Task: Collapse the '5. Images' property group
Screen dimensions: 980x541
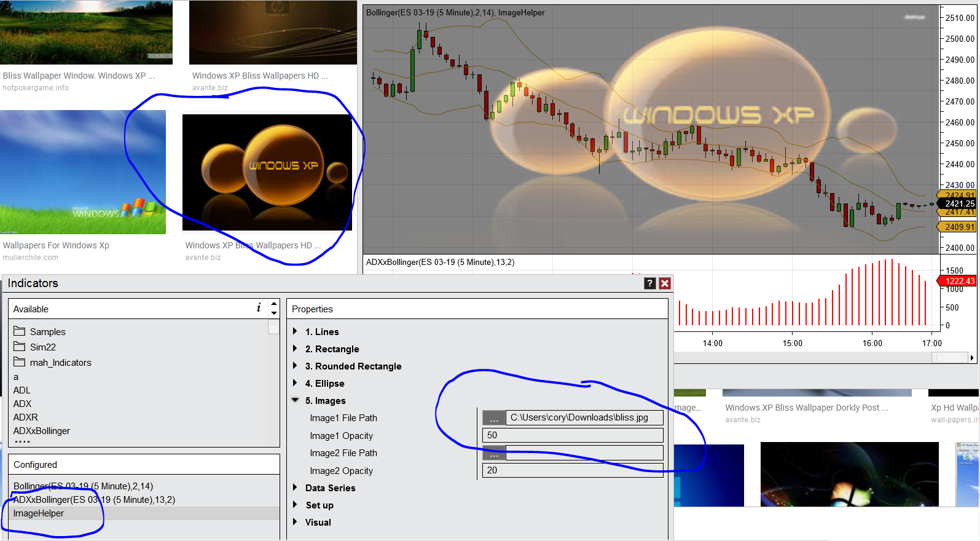Action: [x=295, y=400]
